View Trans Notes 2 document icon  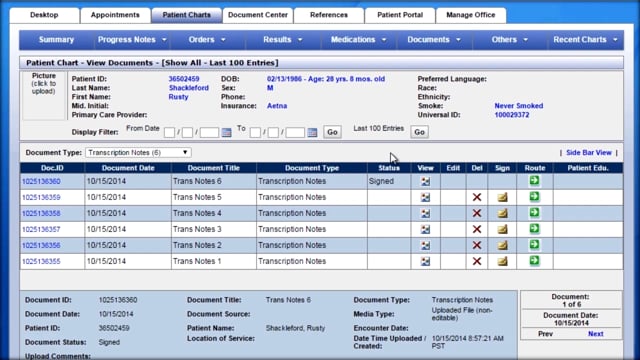click(x=425, y=245)
